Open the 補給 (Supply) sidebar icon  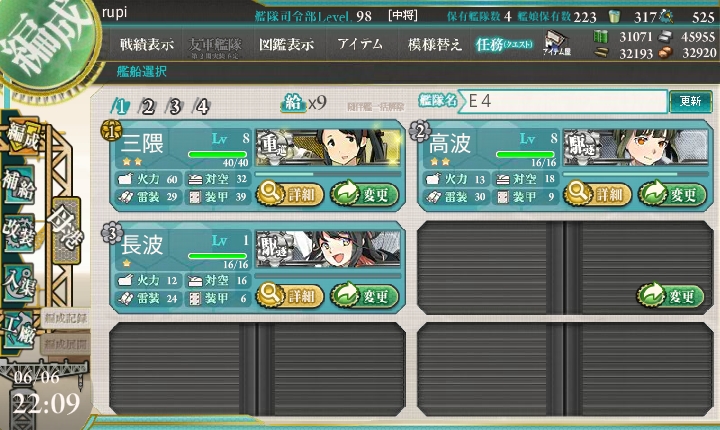pyautogui.click(x=19, y=186)
